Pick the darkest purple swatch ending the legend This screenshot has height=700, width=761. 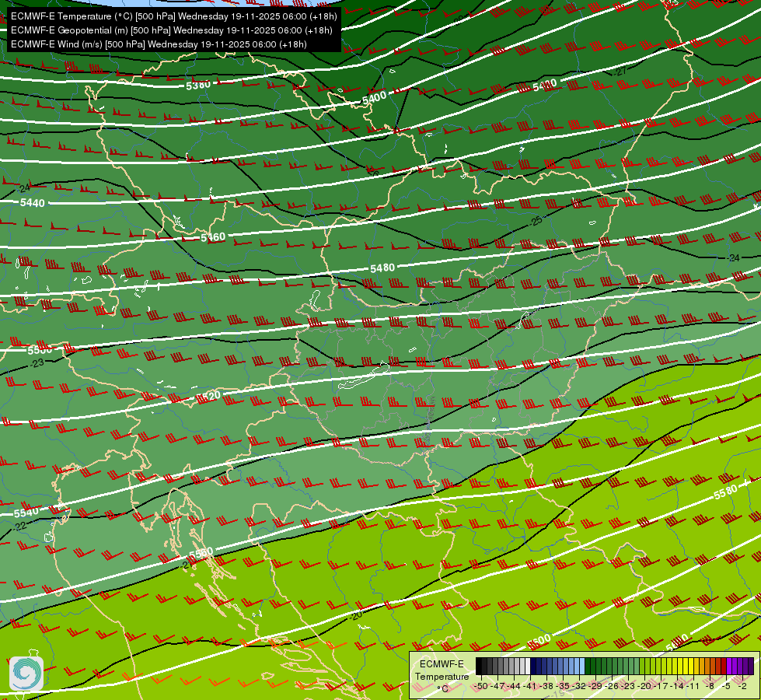[751, 666]
